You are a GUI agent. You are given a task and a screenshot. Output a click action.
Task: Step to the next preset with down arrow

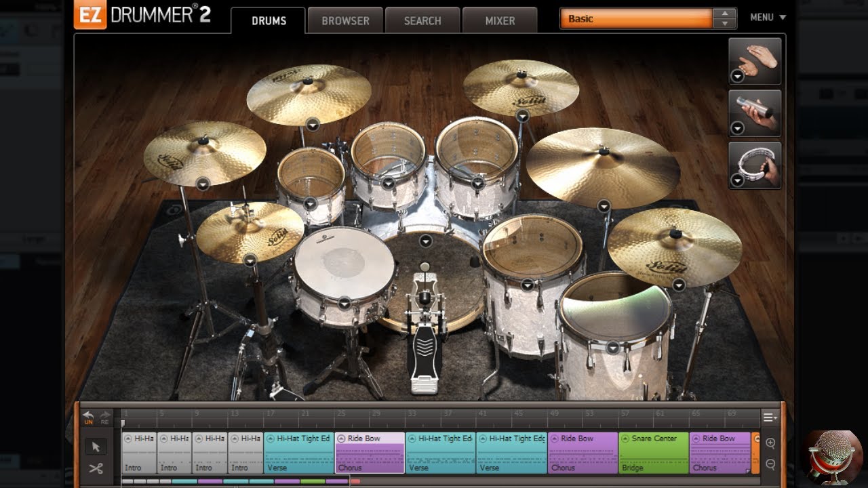[725, 24]
